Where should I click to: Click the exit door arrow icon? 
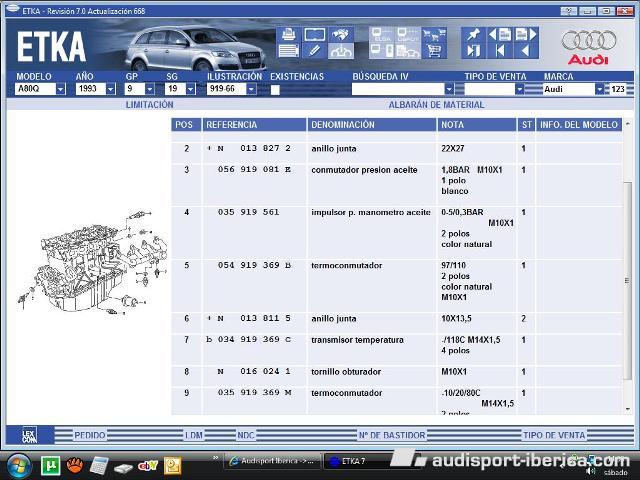tap(473, 51)
